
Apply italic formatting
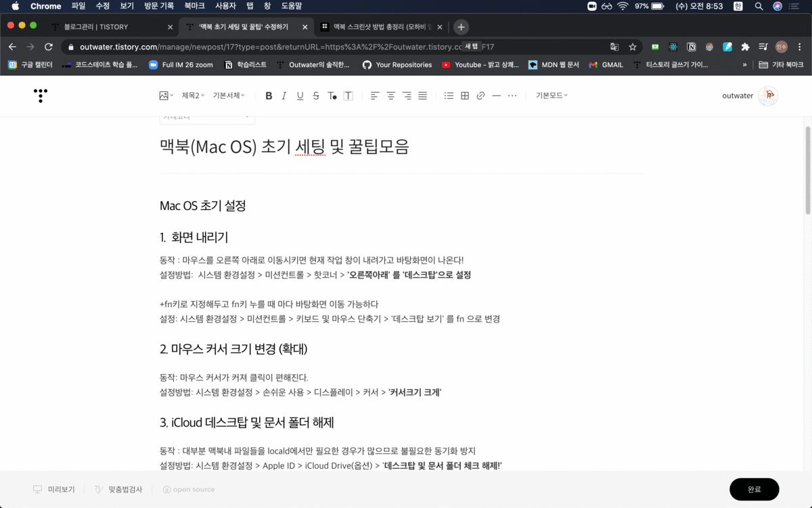[x=284, y=96]
